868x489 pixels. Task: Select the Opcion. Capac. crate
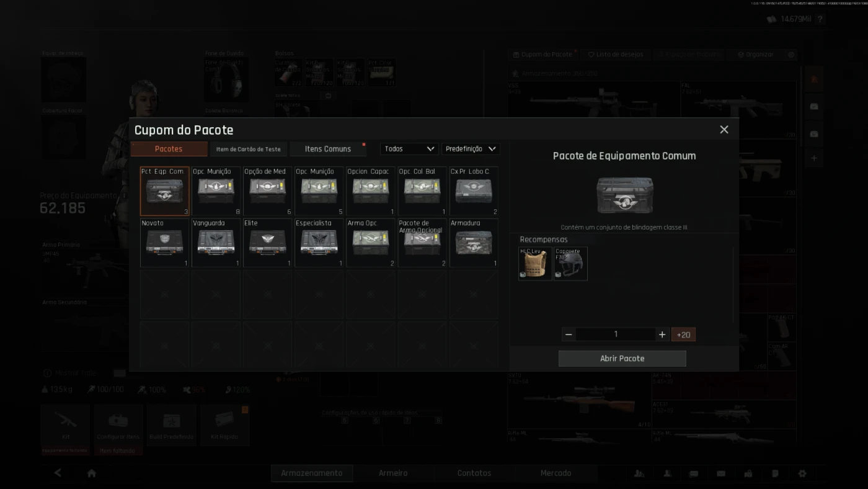(x=371, y=191)
